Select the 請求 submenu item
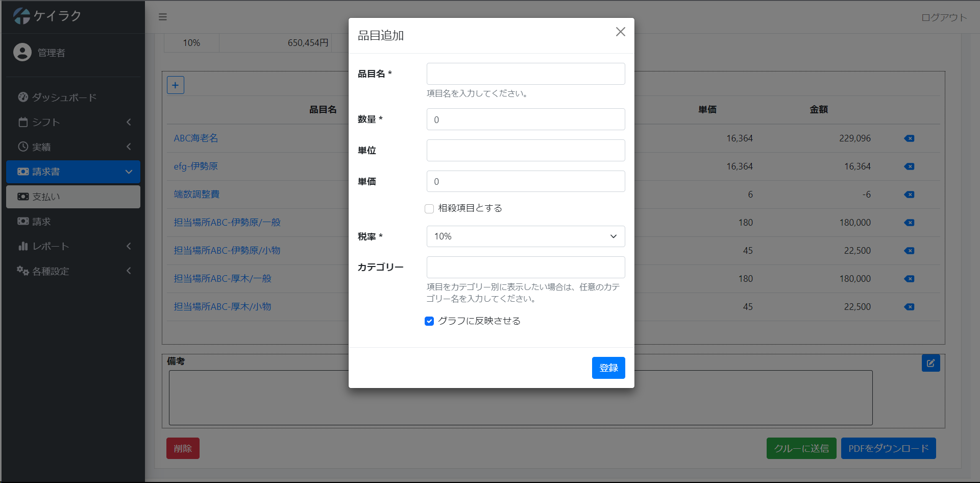This screenshot has width=980, height=483. click(73, 222)
